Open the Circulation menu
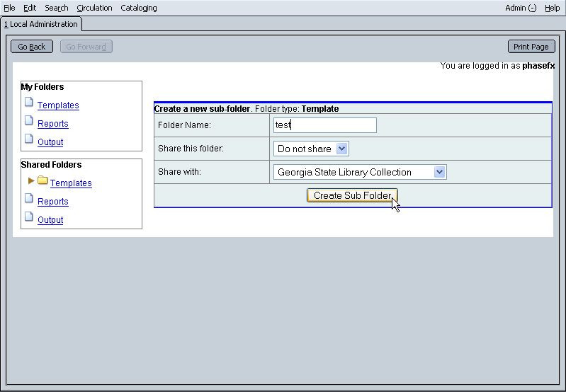Viewport: 566px width, 392px height. [x=94, y=8]
